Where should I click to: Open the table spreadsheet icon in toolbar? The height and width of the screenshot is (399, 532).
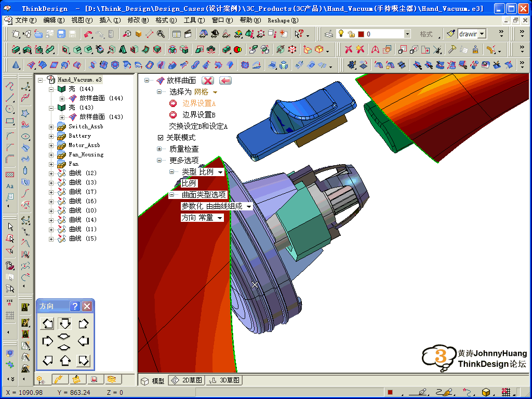pos(177,34)
